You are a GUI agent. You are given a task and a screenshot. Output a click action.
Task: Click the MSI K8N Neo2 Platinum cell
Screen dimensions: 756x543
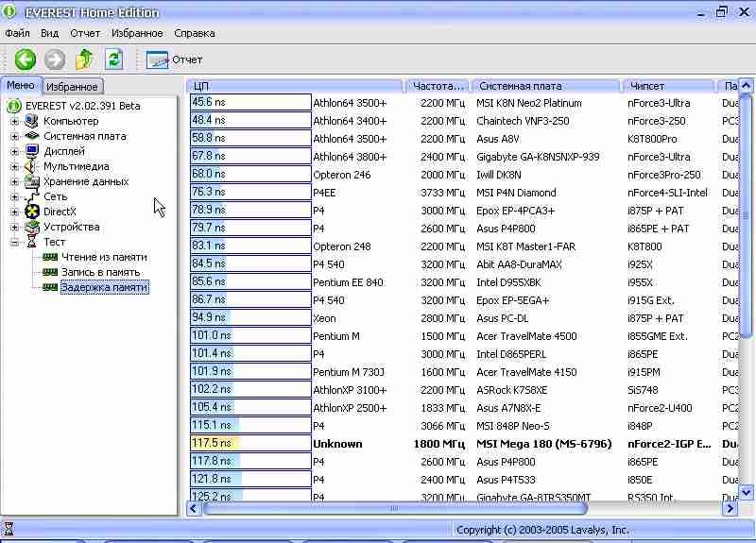529,103
